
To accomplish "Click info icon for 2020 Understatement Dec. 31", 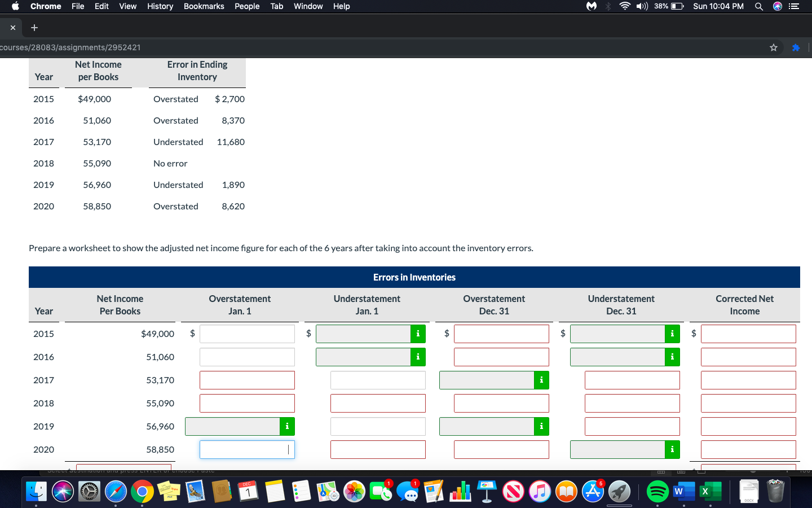I will [672, 449].
